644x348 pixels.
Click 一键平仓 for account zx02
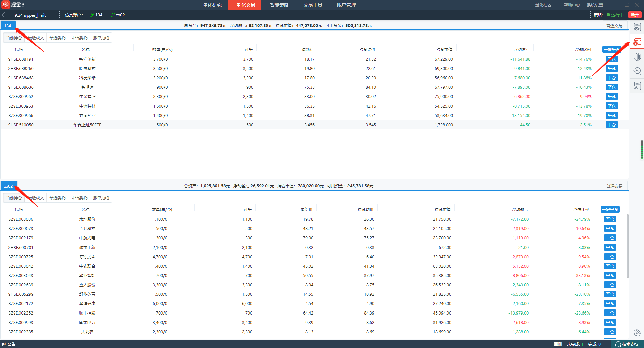pyautogui.click(x=610, y=210)
